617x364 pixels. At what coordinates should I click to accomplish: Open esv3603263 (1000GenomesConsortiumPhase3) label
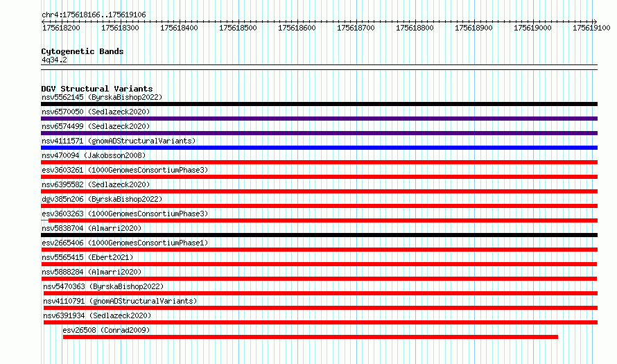[x=125, y=214]
